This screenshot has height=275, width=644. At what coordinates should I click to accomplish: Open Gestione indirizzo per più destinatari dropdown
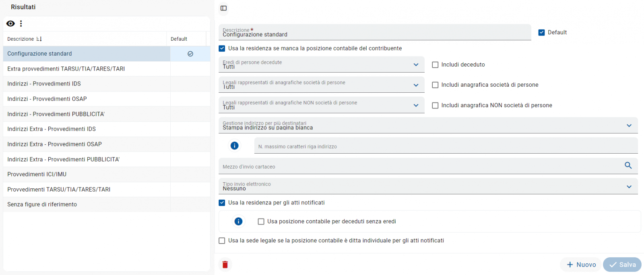[x=629, y=126]
